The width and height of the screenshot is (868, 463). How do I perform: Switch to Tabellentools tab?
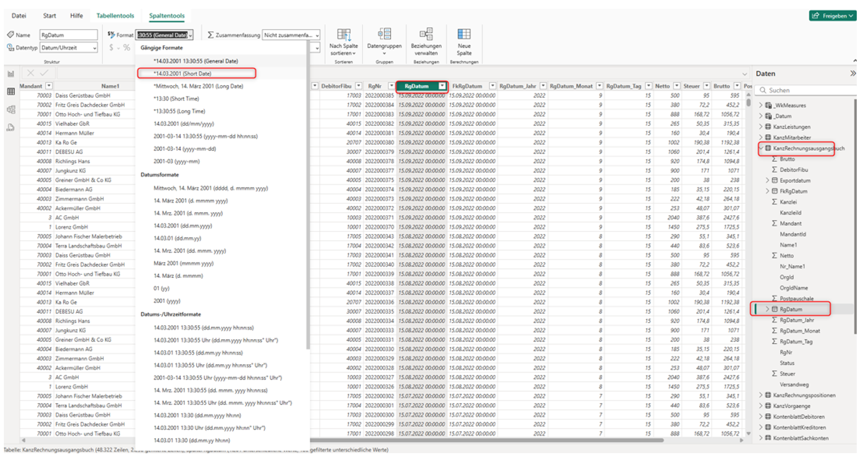115,15
